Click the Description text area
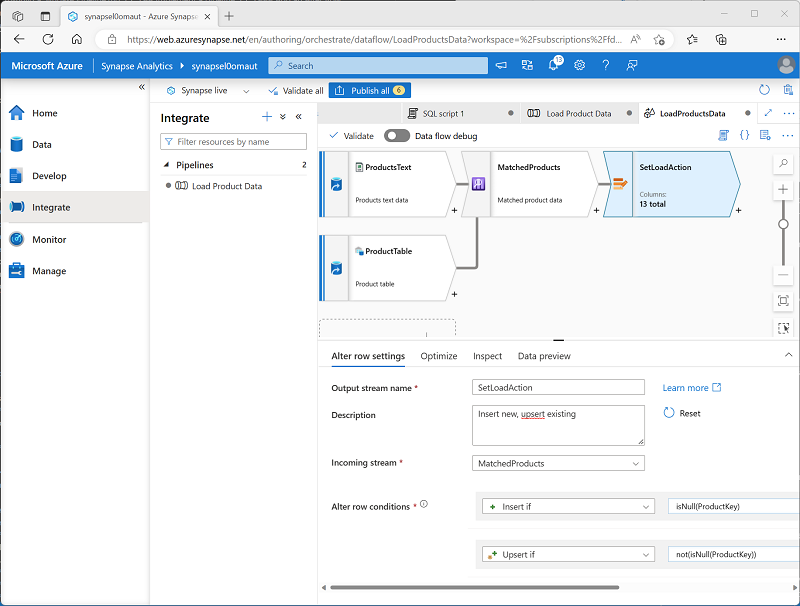The height and width of the screenshot is (606, 800). point(558,425)
